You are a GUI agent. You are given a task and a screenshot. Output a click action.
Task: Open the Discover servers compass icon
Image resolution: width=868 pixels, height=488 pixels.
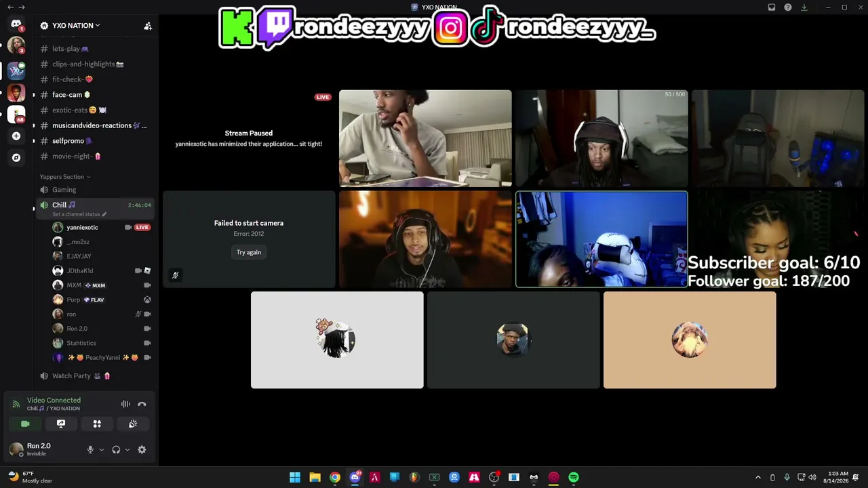[x=16, y=158]
